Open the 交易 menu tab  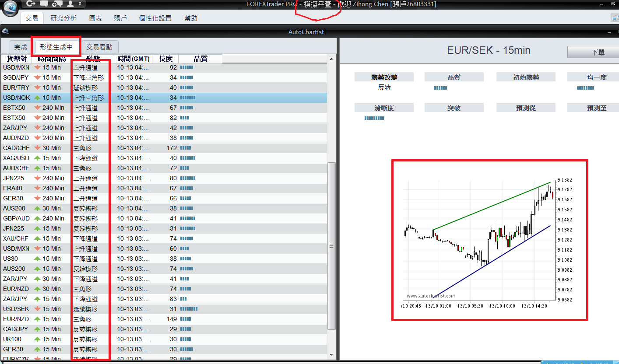click(x=32, y=18)
